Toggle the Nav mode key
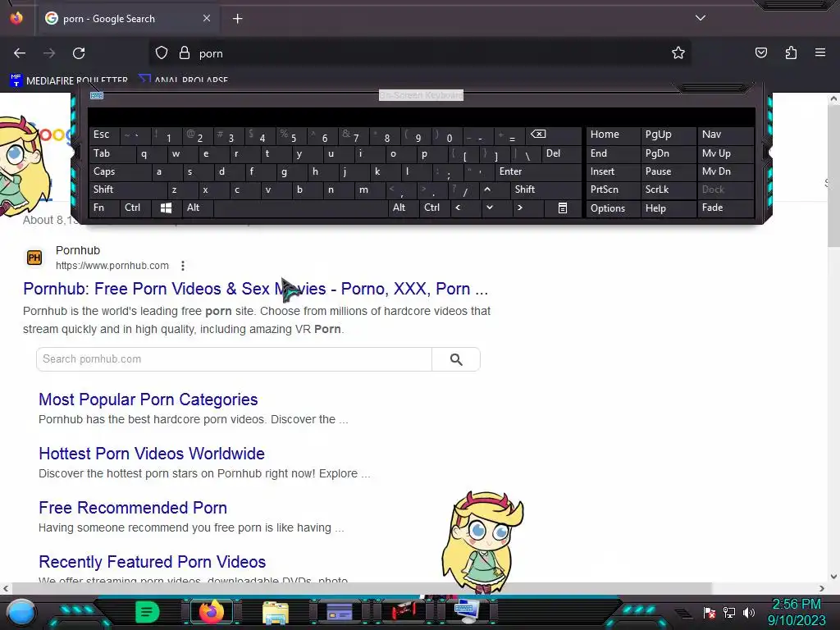 point(725,135)
